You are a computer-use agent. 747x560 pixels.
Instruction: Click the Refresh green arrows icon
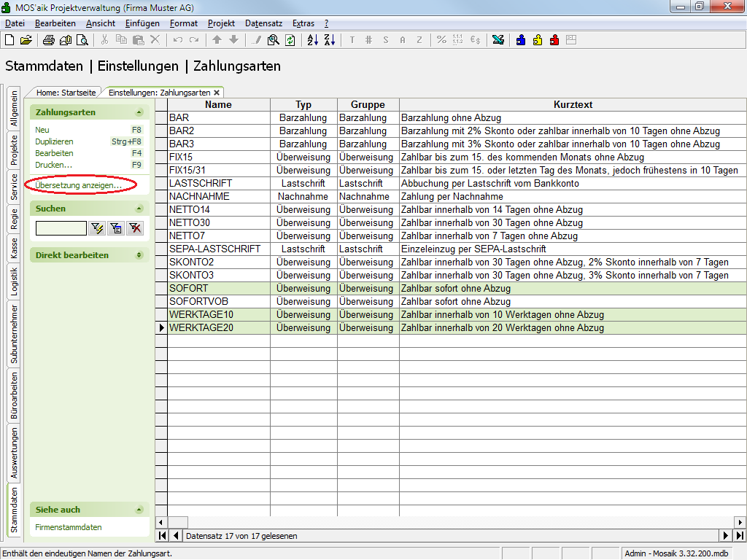pos(290,41)
